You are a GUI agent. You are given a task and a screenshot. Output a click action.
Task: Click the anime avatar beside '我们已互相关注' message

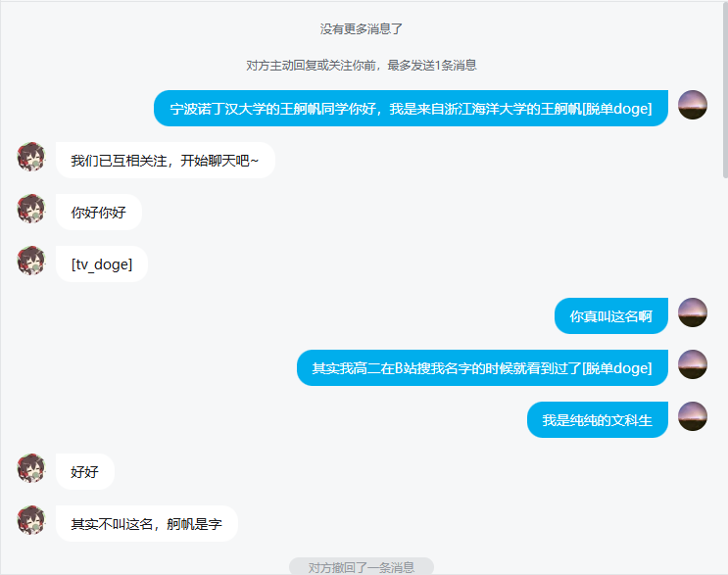pyautogui.click(x=31, y=157)
